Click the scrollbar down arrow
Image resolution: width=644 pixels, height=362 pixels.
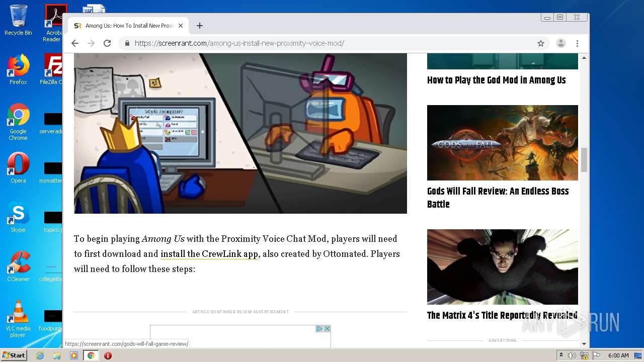[x=584, y=344]
